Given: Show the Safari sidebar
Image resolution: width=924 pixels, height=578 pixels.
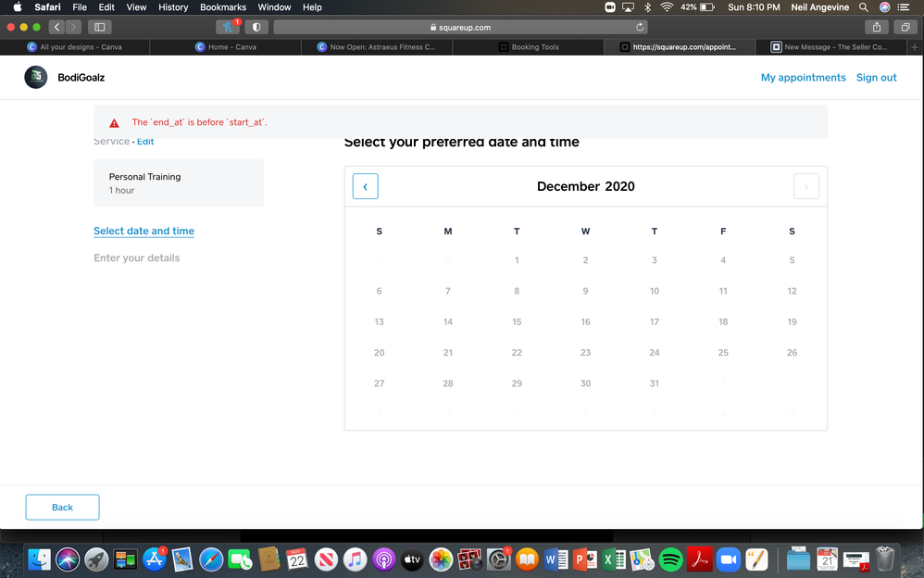Looking at the screenshot, I should (x=98, y=27).
